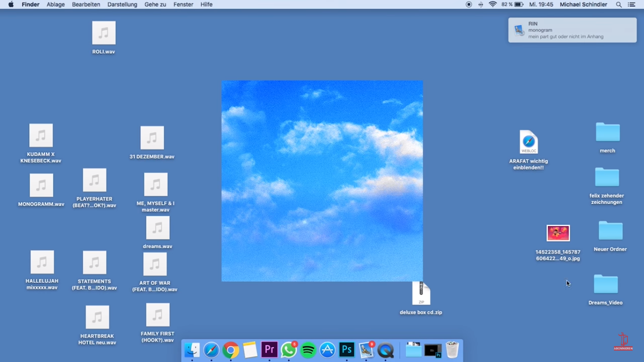
Task: Open Adobe Premiere Pro from the dock
Action: pyautogui.click(x=269, y=350)
